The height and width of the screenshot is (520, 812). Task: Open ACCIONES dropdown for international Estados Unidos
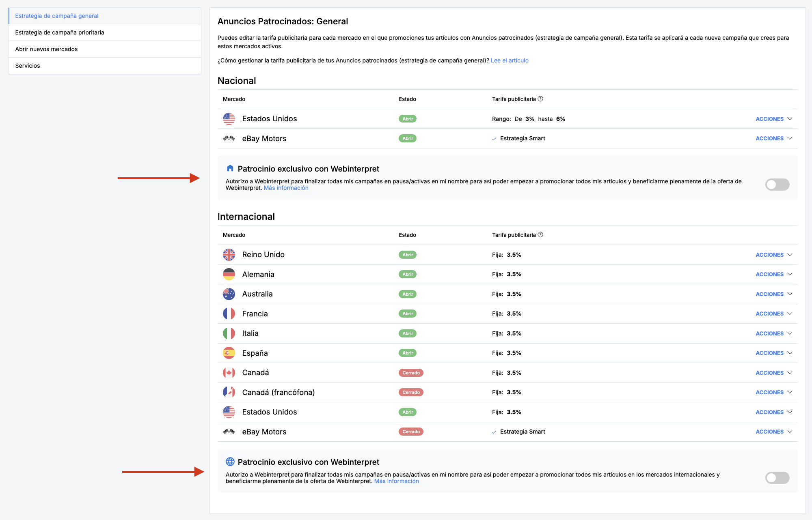point(774,412)
